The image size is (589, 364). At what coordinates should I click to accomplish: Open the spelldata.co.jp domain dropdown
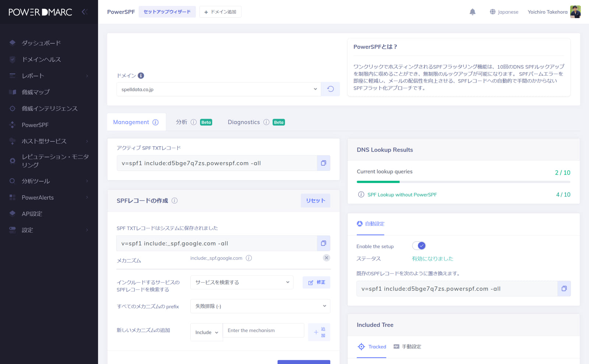(219, 89)
